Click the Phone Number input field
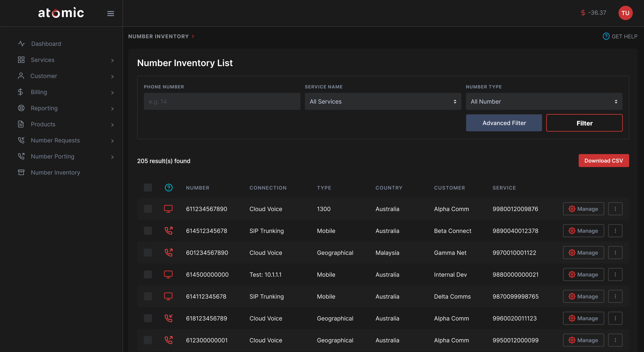The width and height of the screenshot is (644, 352). click(222, 102)
